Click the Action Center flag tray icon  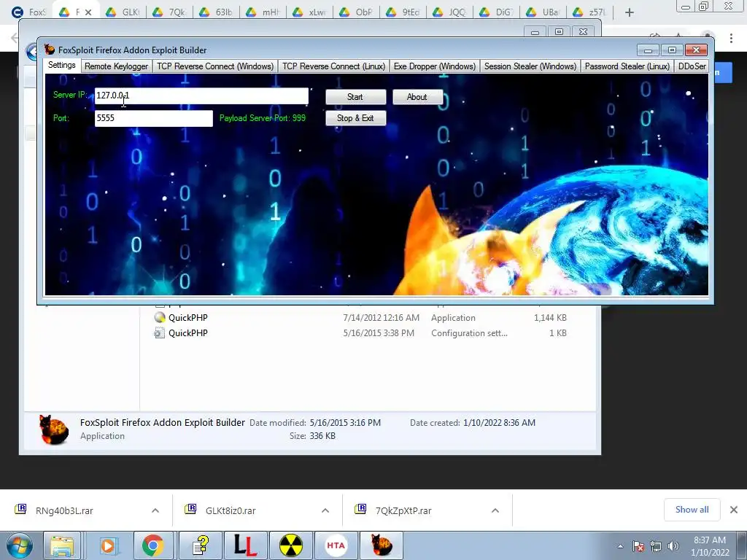click(638, 547)
